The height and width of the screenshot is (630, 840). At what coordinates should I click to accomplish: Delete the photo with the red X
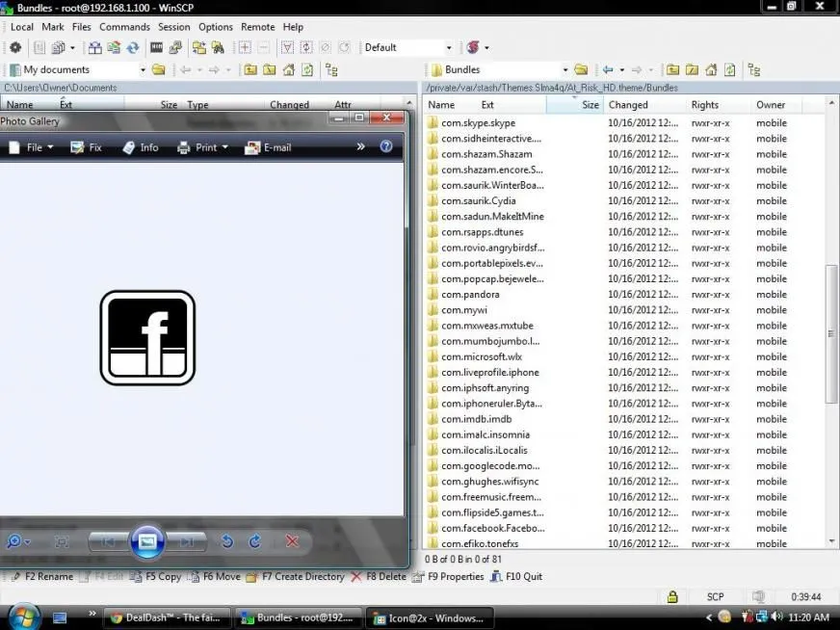[x=293, y=541]
